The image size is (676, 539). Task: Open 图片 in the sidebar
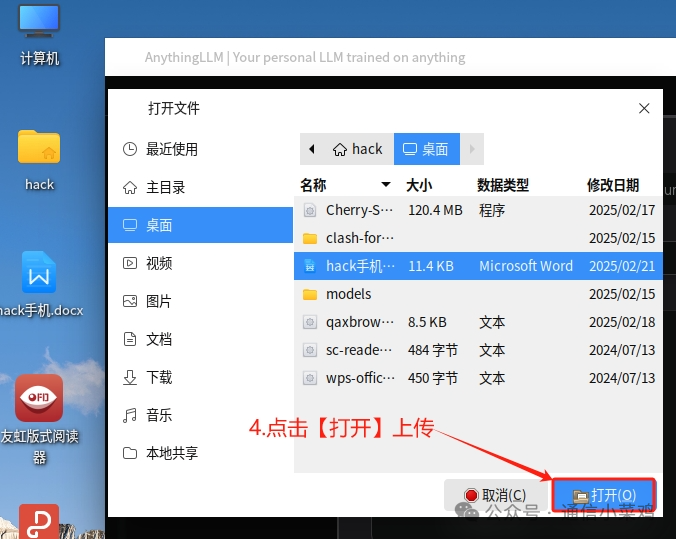pyautogui.click(x=200, y=301)
